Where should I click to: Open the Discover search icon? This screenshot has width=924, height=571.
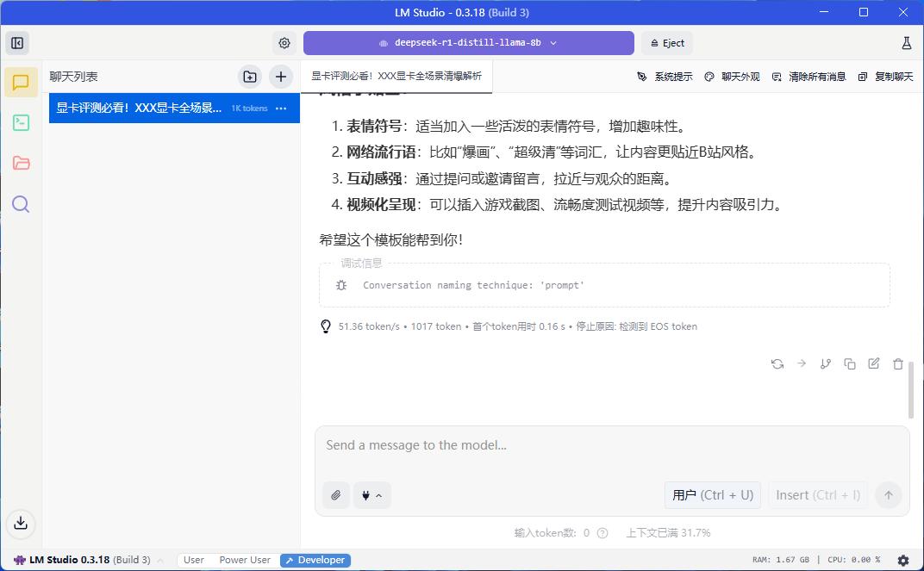[21, 204]
